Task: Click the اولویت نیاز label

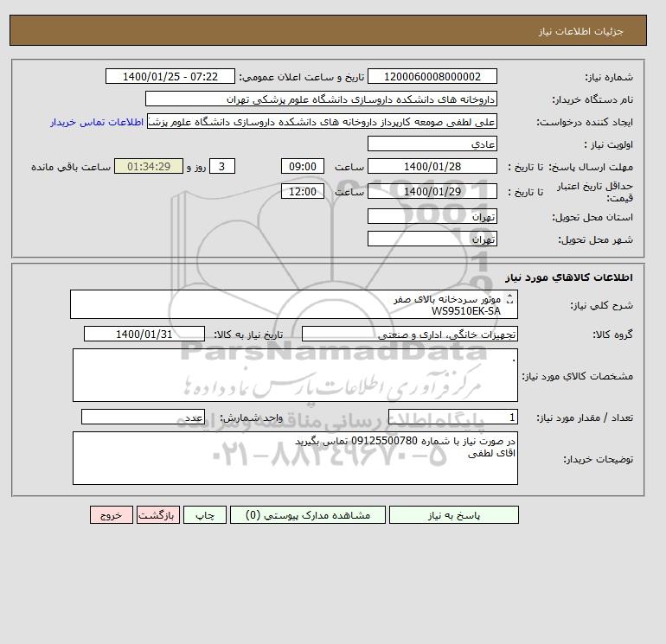Action: (609, 144)
